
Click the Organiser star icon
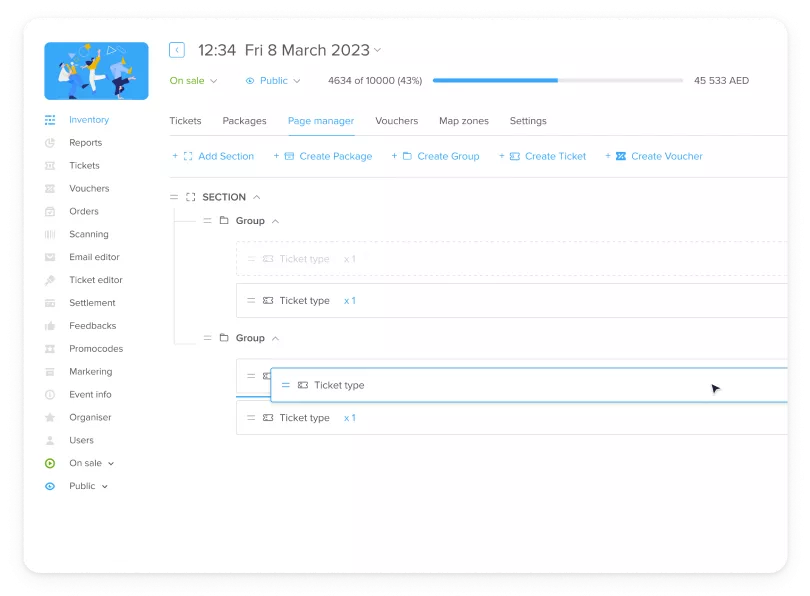click(50, 417)
